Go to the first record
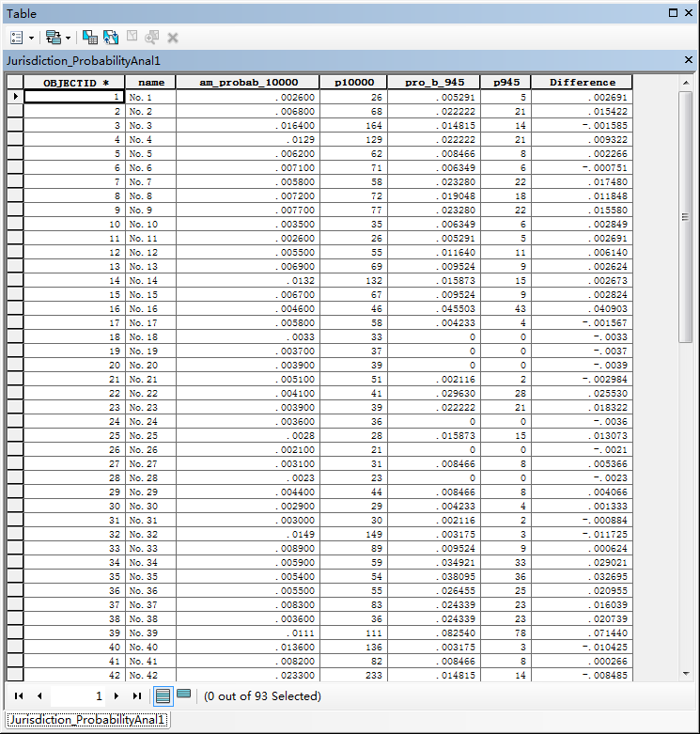The width and height of the screenshot is (700, 734). click(x=19, y=696)
